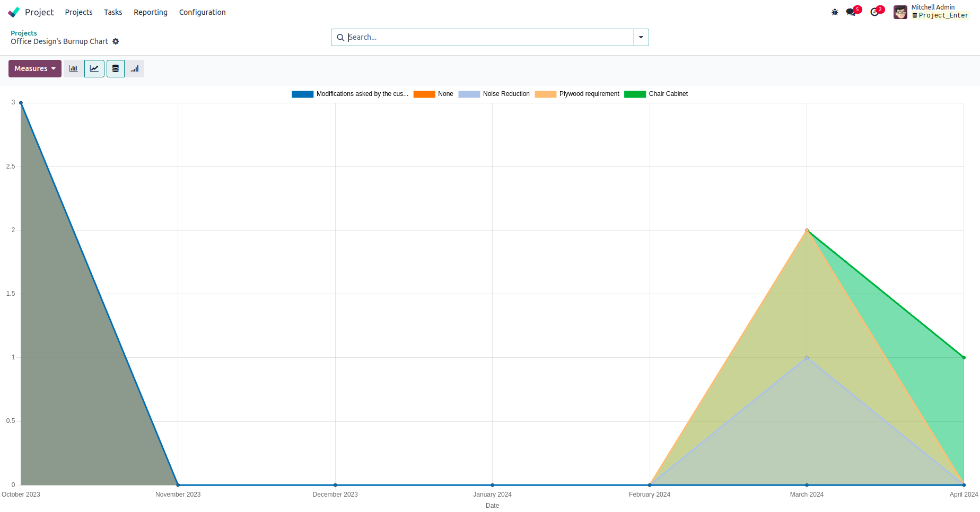Click Modifications asked by the cus... legend label

[x=362, y=94]
